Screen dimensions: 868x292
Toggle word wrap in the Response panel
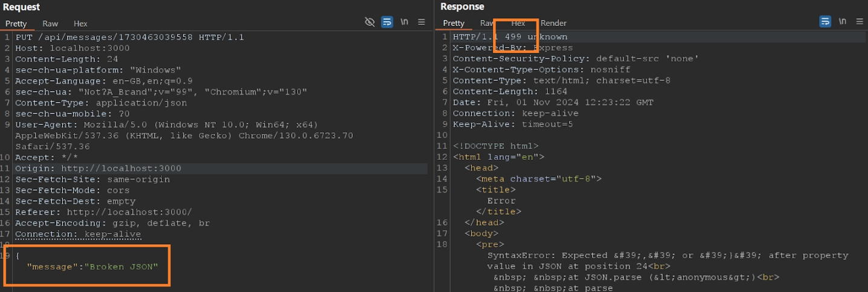pyautogui.click(x=825, y=22)
